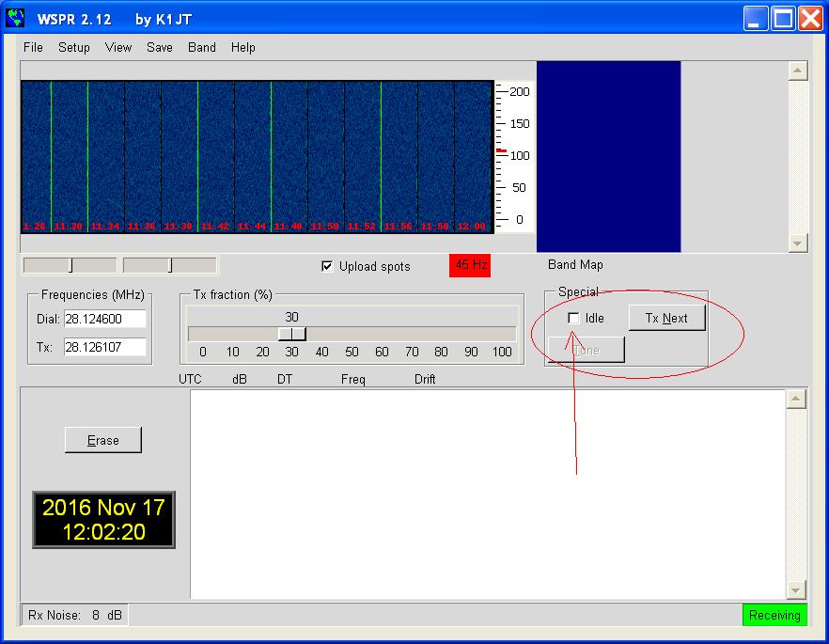Open the Band menu

pyautogui.click(x=201, y=47)
